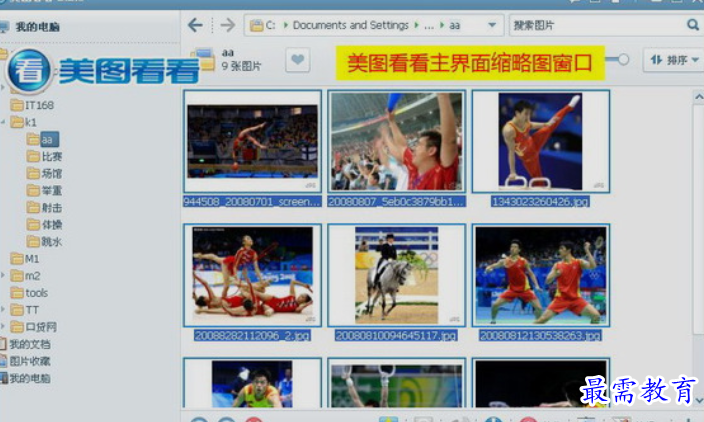This screenshot has height=422, width=704.
Task: Adjust the thumbnail size slider handle
Action: [x=623, y=59]
